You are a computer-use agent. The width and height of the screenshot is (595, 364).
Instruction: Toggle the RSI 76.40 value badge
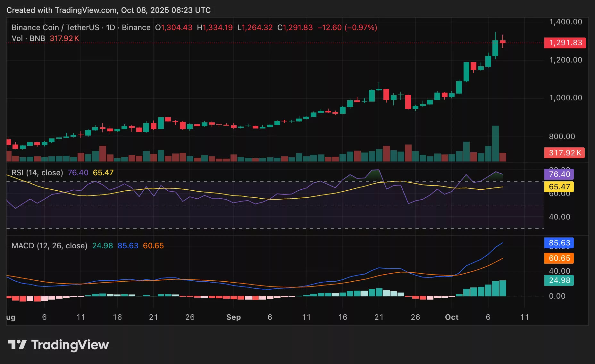coord(559,175)
